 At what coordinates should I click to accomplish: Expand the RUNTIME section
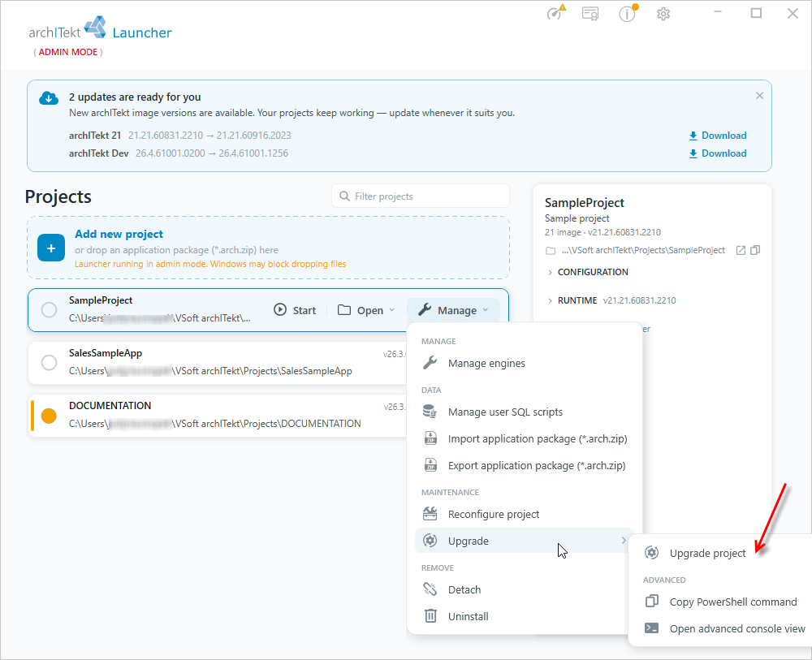click(611, 300)
